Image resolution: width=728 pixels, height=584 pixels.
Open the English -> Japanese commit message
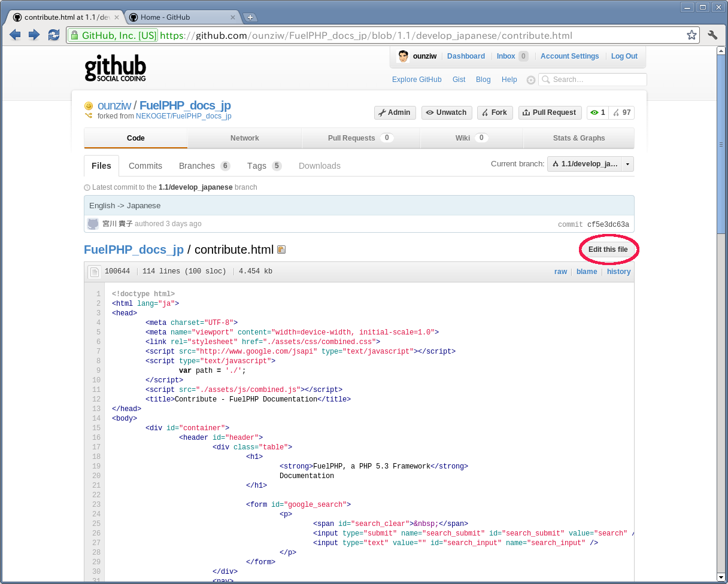point(125,205)
